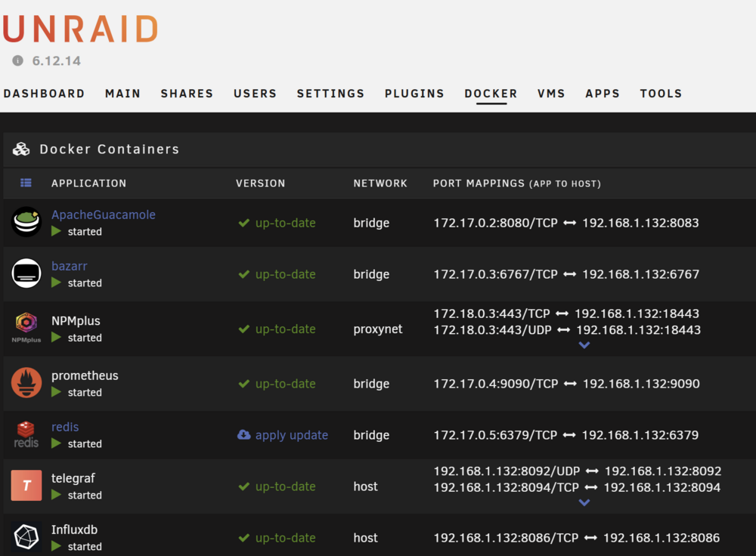Open the Plugins tab
Viewport: 756px width, 556px height.
(x=414, y=94)
